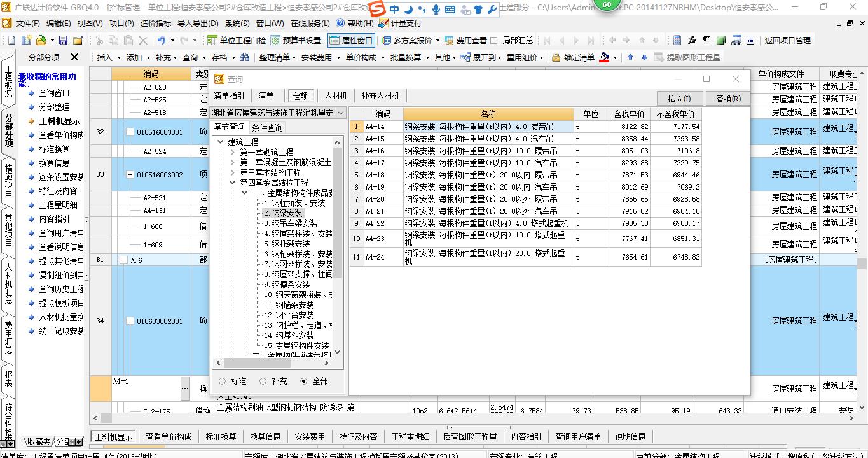
Task: Click 计量支付 icon in menu bar
Action: pos(401,23)
